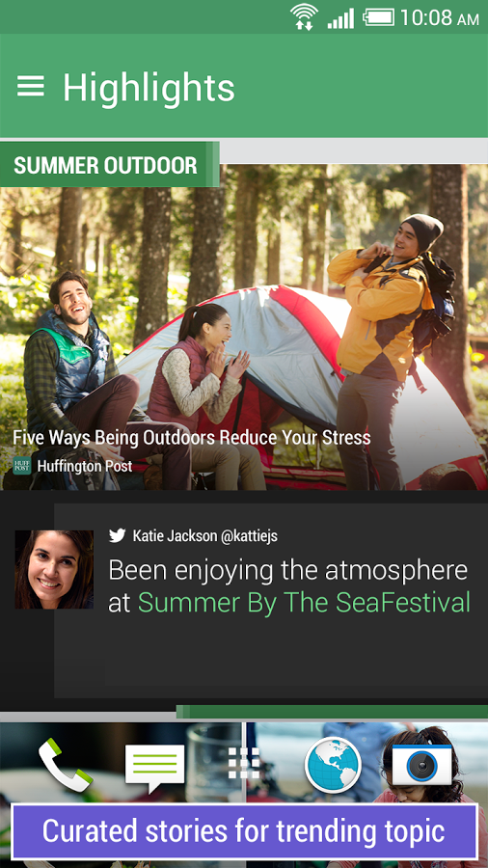Open Katie Jackson @kattiejs profile name

coord(205,536)
